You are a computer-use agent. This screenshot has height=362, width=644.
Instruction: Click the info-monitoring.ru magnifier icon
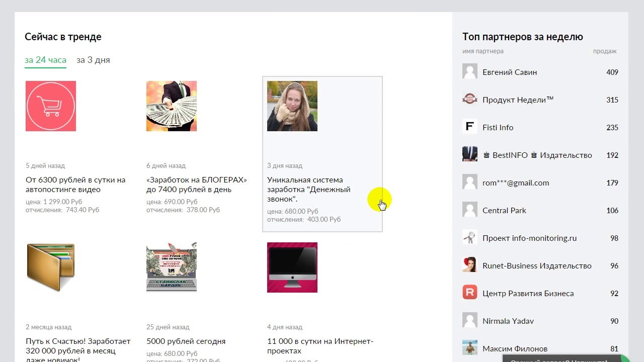(469, 237)
